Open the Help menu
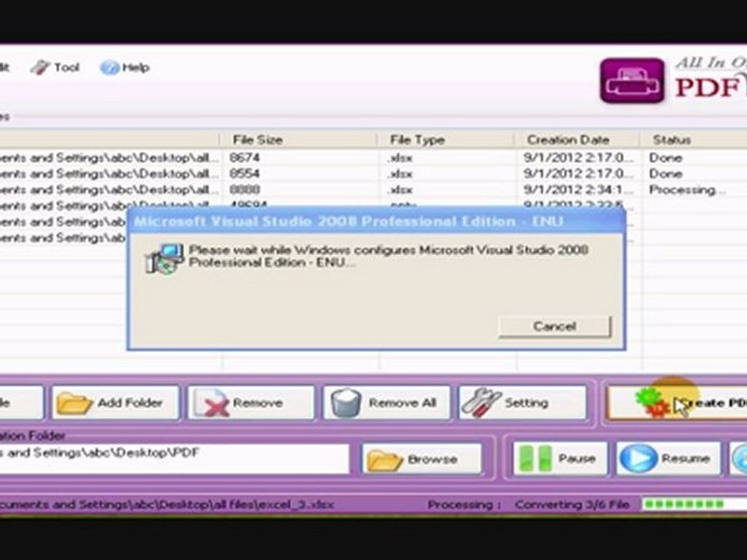 (124, 68)
